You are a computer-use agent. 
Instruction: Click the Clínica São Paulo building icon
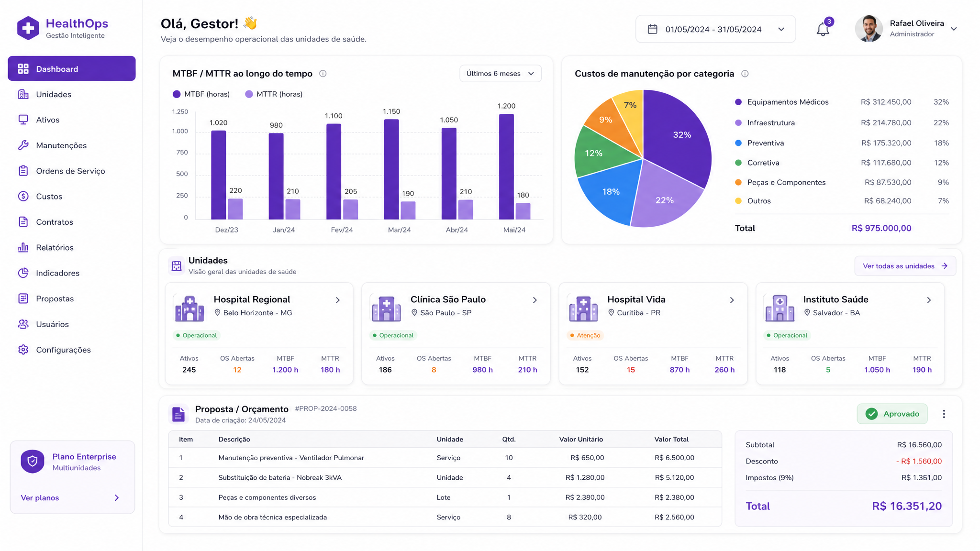(x=386, y=309)
